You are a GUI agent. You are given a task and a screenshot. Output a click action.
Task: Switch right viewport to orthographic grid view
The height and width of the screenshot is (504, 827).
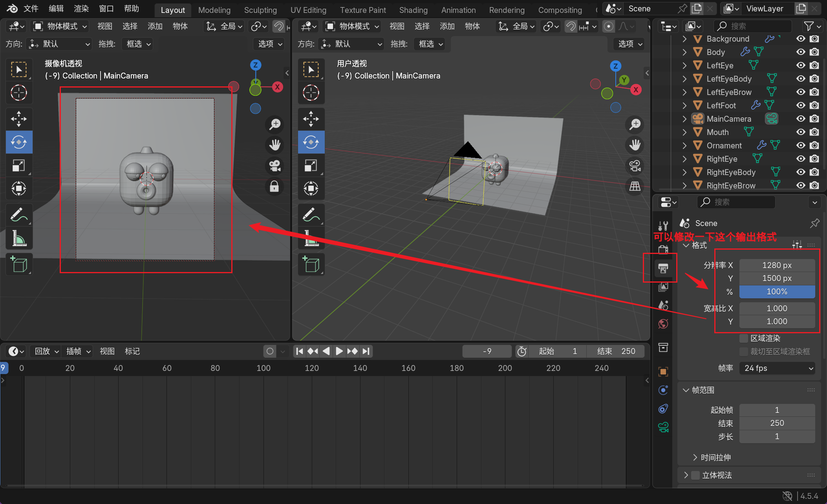pyautogui.click(x=635, y=186)
